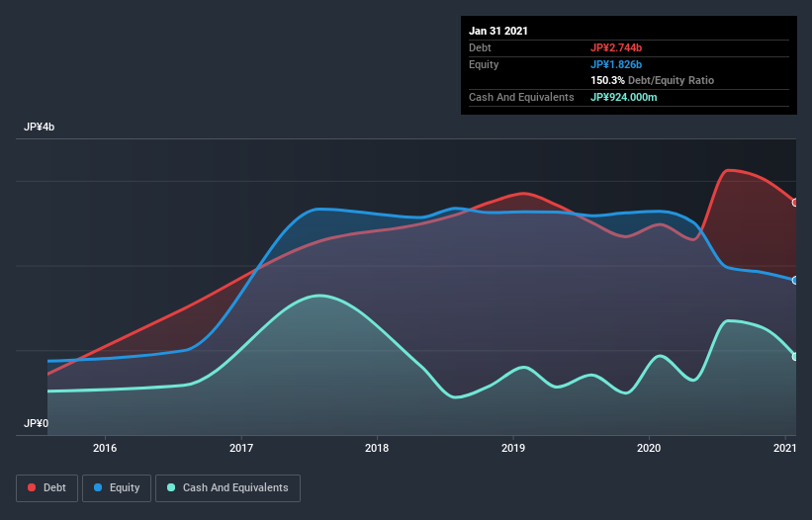Click the JP¥2.744b debt value

click(616, 47)
